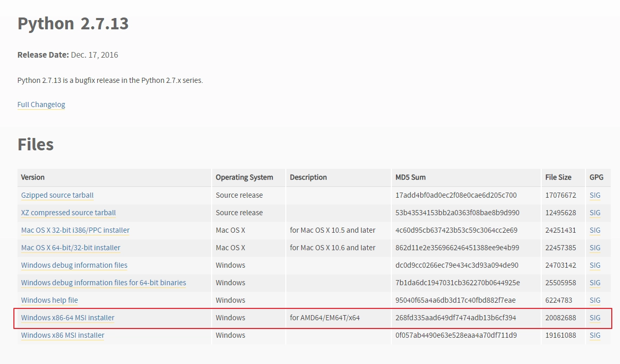Open SIG link in Mac 64-bit/32-bit row
Screen dimensions: 620x364
(x=595, y=248)
